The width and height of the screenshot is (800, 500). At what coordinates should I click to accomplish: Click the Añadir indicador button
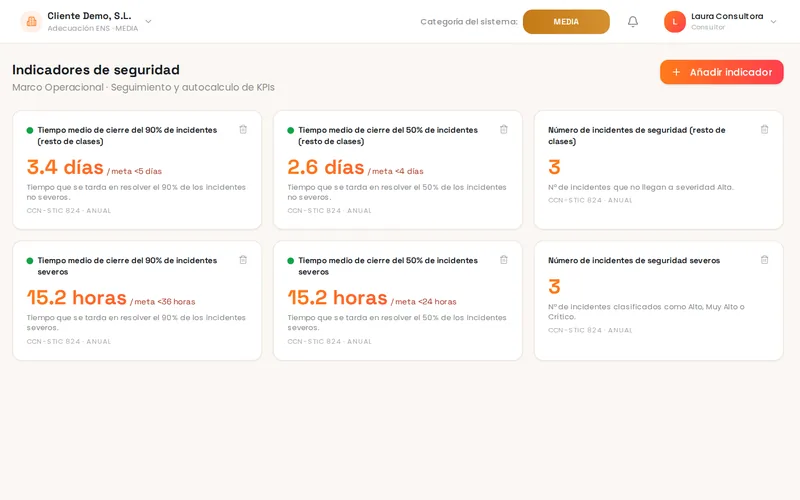(x=721, y=72)
